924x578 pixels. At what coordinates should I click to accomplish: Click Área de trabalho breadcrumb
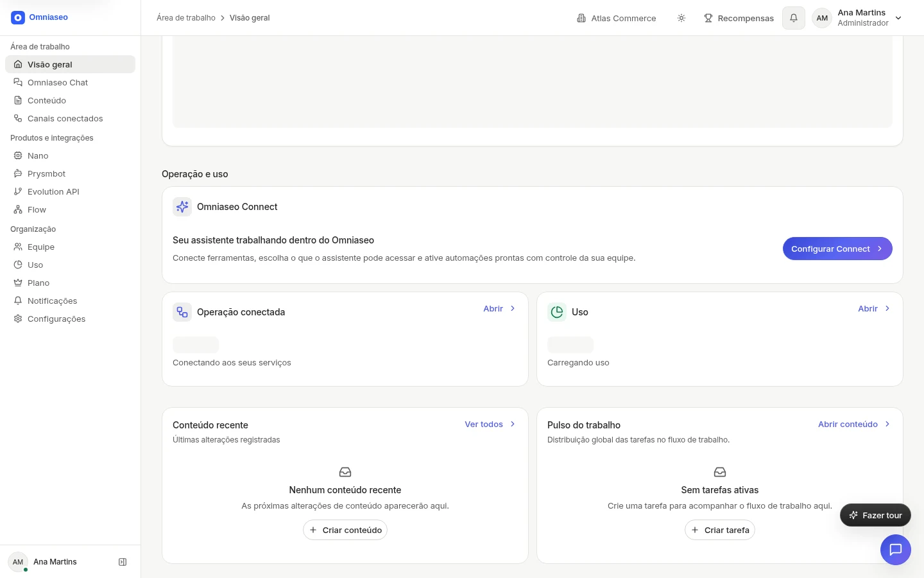(x=186, y=18)
